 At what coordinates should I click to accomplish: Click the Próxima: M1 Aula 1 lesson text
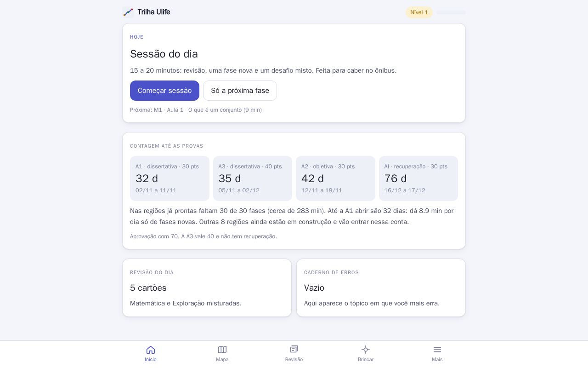[x=196, y=110]
